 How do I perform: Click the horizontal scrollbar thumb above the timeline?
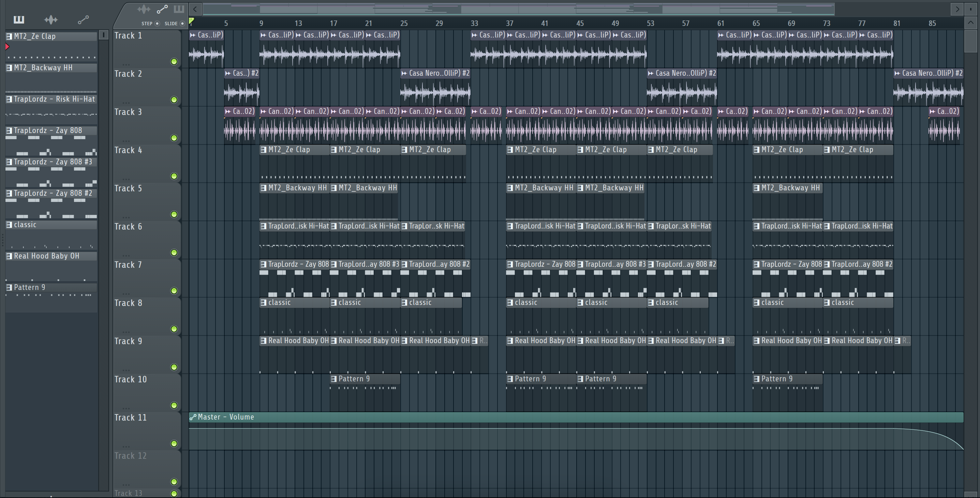click(519, 9)
